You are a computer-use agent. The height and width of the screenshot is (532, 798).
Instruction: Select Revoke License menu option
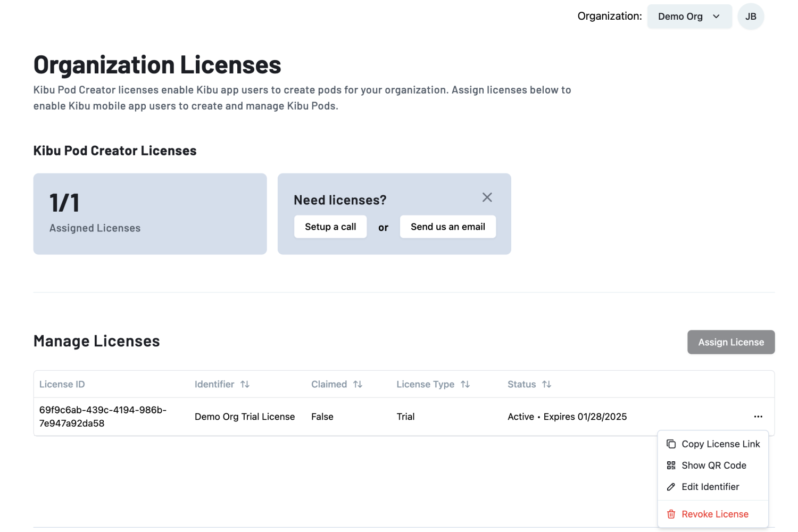click(x=713, y=514)
